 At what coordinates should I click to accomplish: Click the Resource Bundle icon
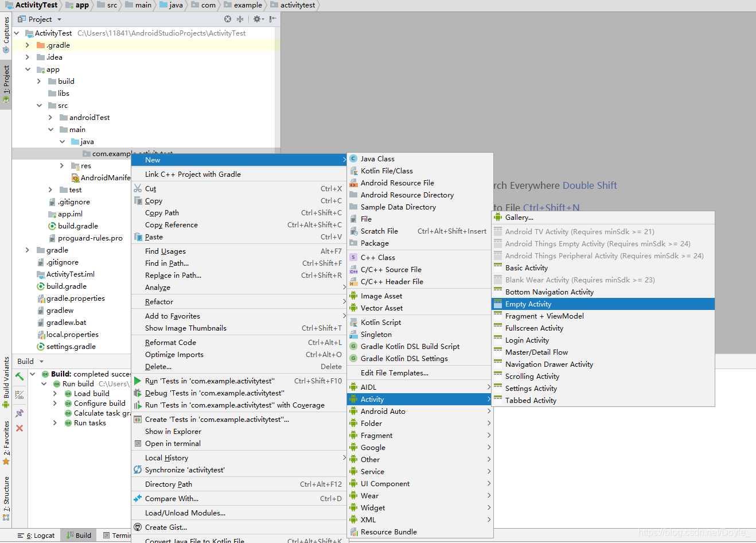[353, 532]
